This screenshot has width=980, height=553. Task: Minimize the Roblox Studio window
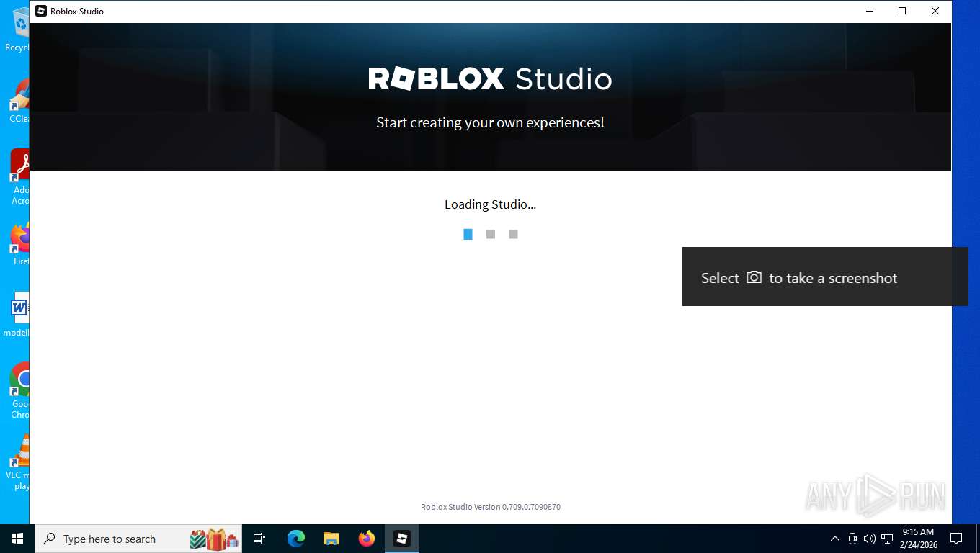click(x=869, y=11)
